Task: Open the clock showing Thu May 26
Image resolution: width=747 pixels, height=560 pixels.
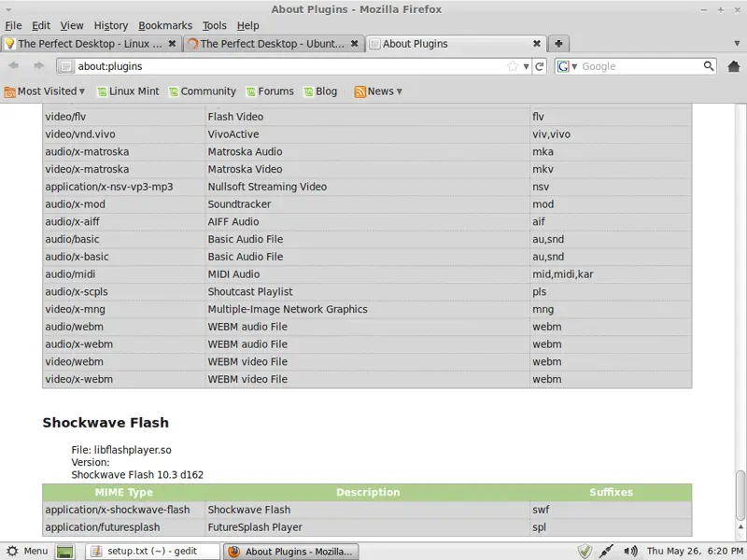Action: 694,551
